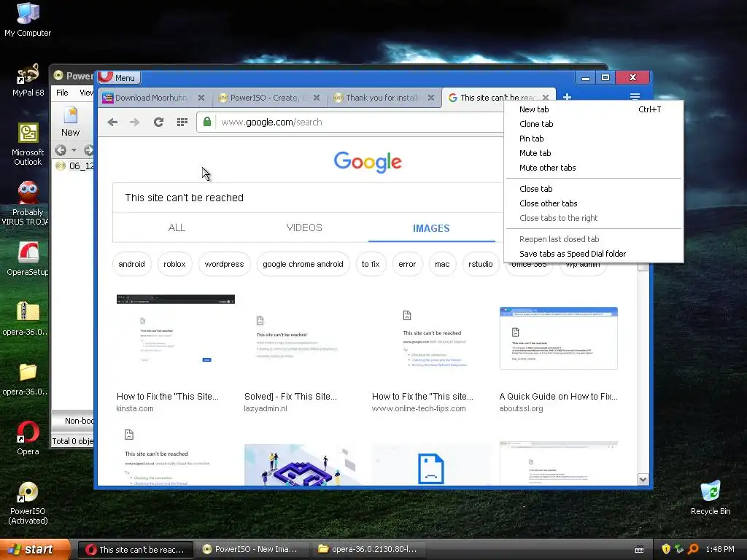Open the kinsta.com image thumbnail
This screenshot has width=747, height=560.
(176, 338)
